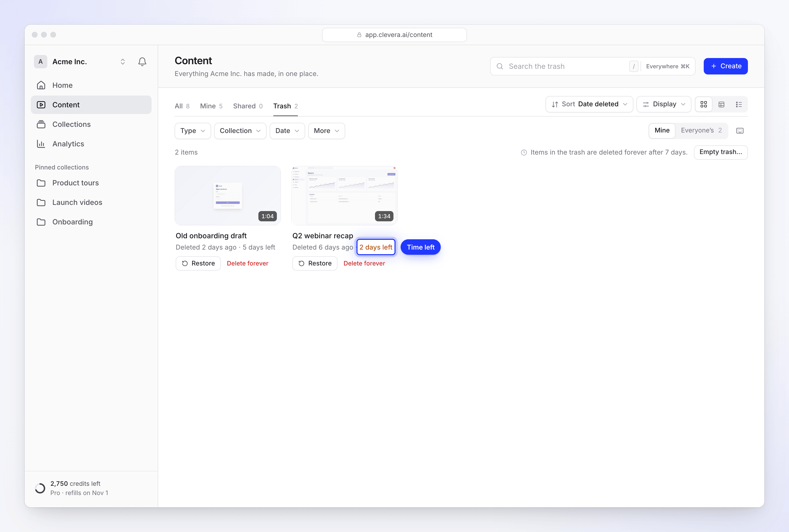Click the Launch videos folder icon

pos(41,202)
